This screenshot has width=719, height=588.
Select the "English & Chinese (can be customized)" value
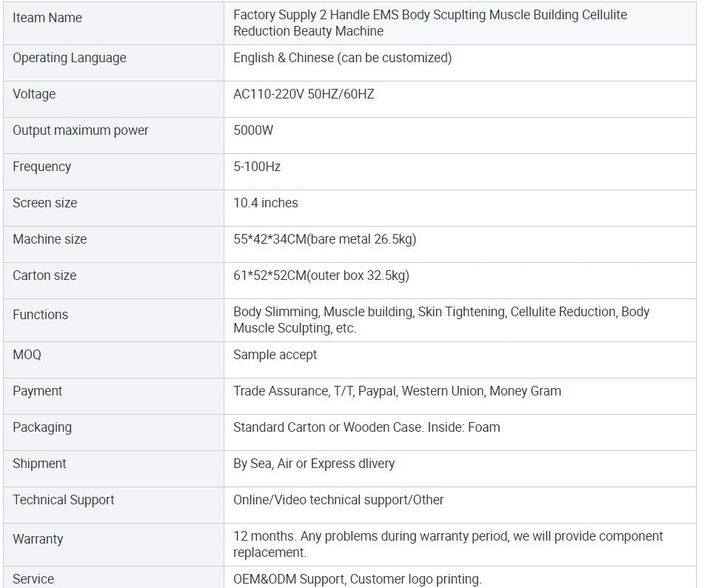(x=342, y=58)
